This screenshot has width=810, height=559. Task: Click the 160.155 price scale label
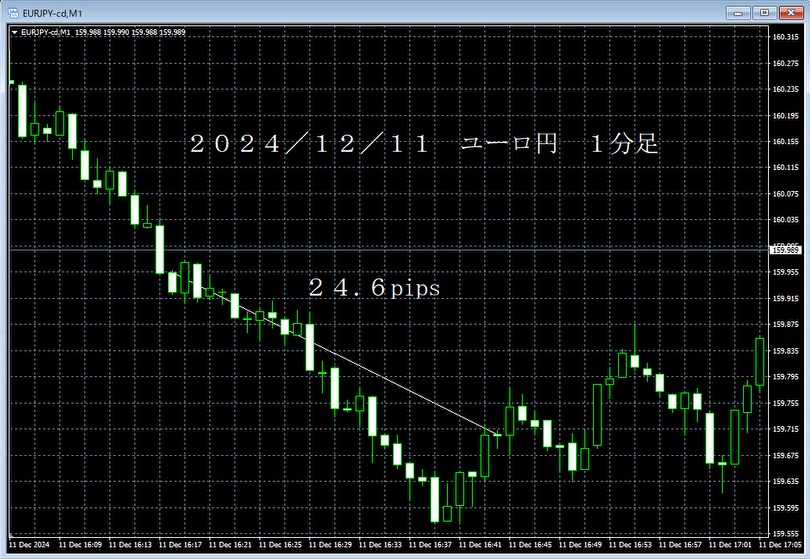785,141
